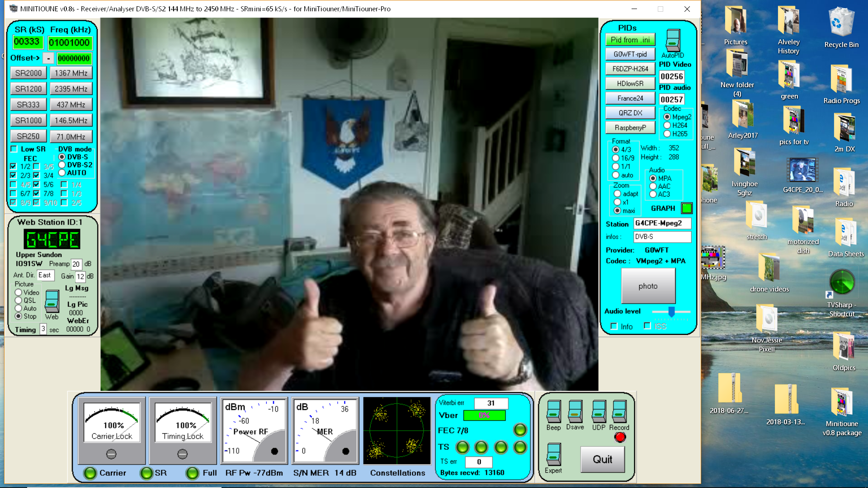Adjust the Audio level slider
The width and height of the screenshot is (868, 488).
[671, 311]
